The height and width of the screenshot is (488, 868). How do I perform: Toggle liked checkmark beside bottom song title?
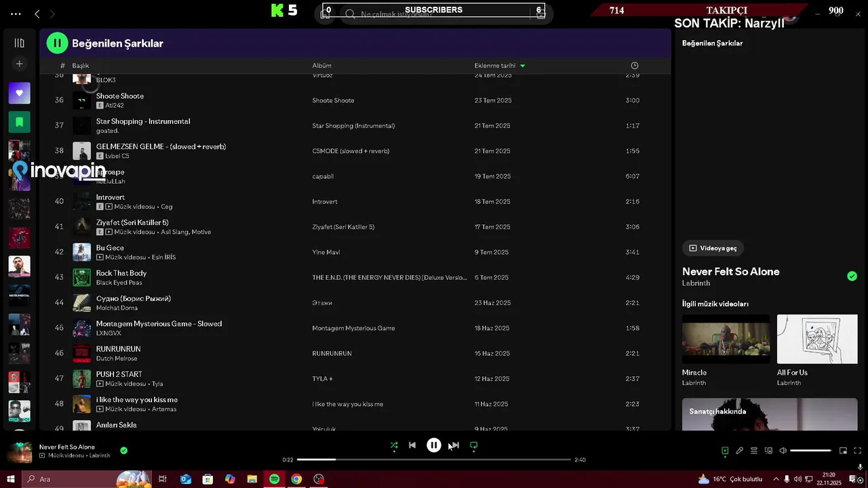coord(123,450)
